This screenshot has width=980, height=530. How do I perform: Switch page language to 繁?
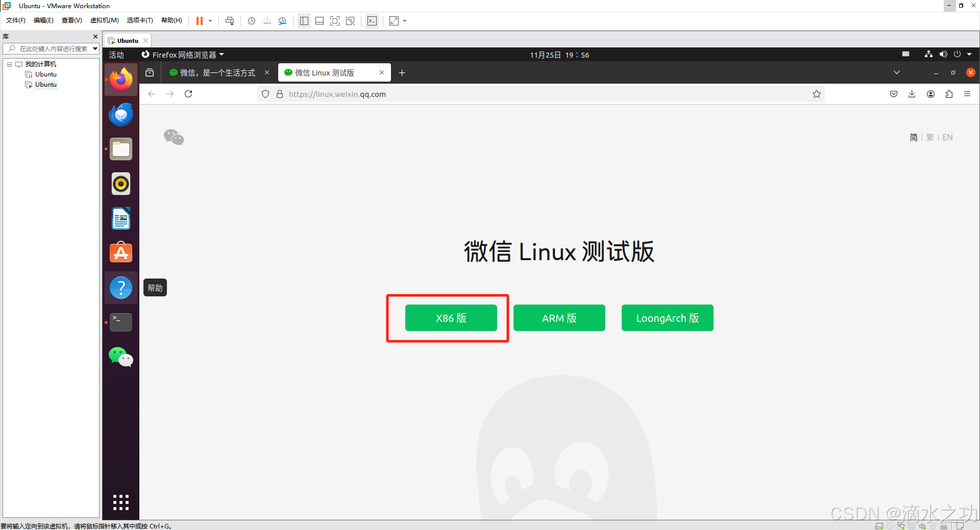[x=930, y=137]
